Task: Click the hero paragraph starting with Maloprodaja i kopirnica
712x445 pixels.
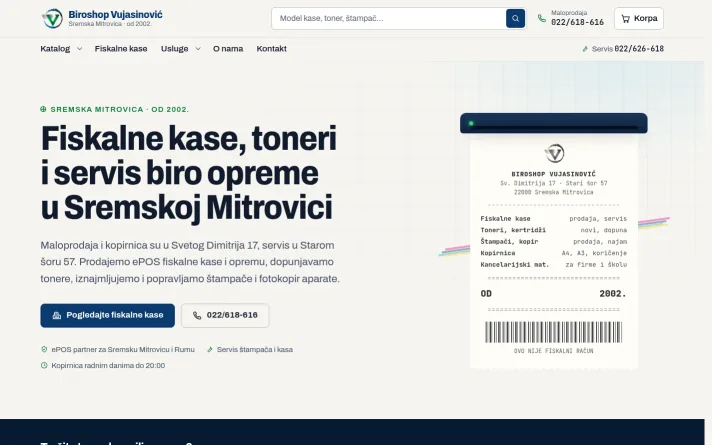Action: tap(190, 262)
